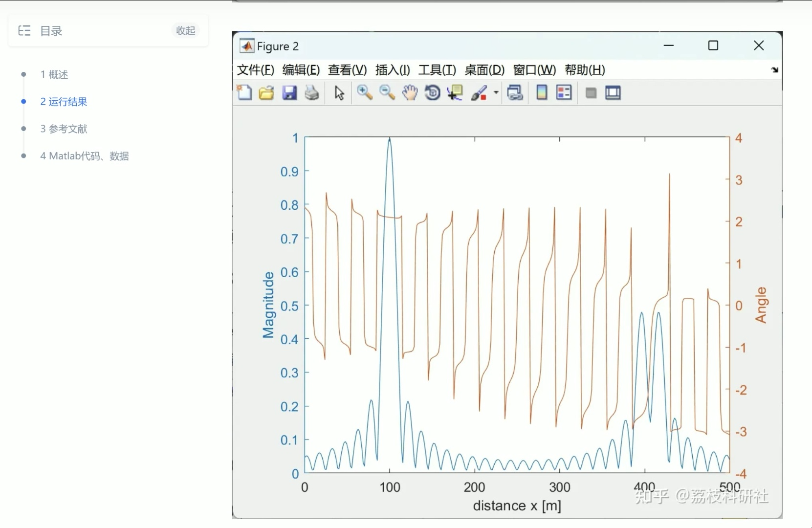Open the 文件(F) menu
812x528 pixels.
click(256, 70)
